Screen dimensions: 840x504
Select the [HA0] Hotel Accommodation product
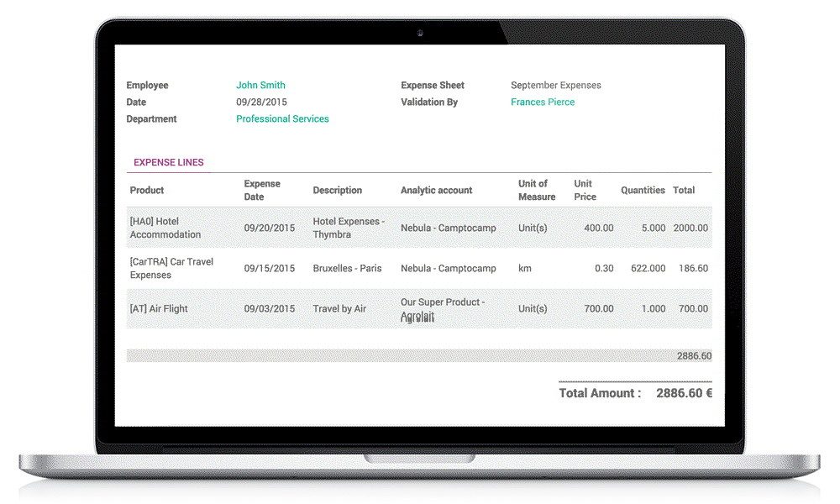pos(171,228)
